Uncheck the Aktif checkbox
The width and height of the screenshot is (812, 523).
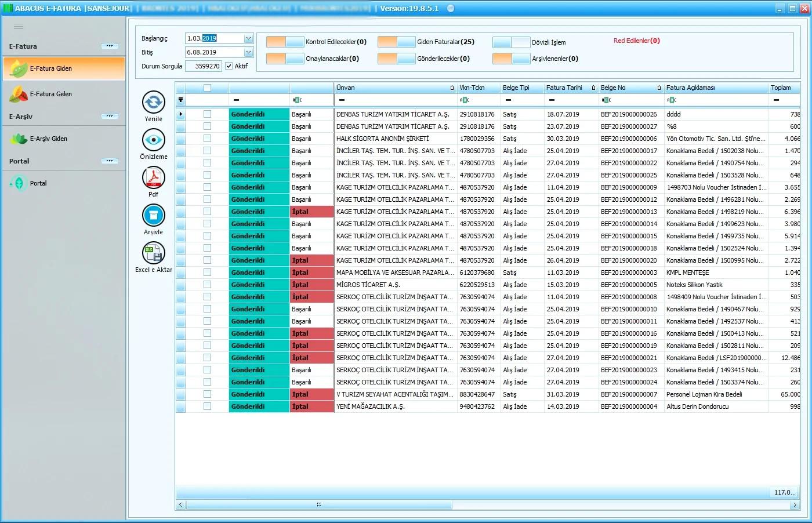pos(229,66)
